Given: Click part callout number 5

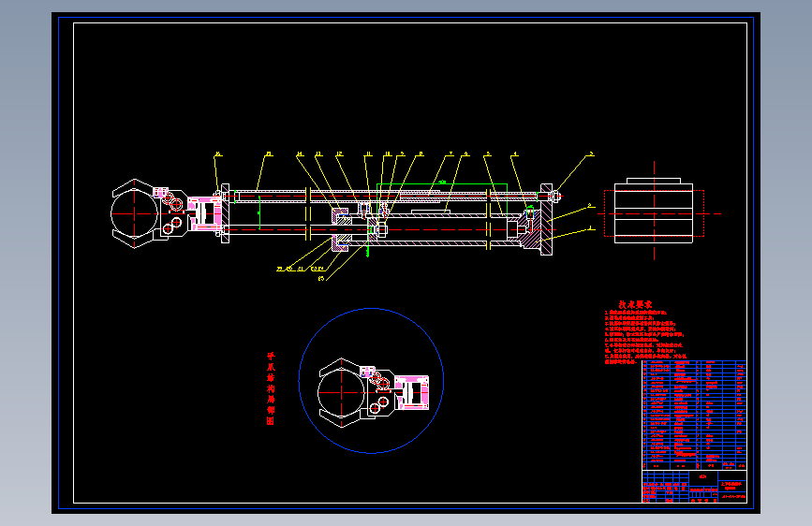Looking at the screenshot, I should click(x=488, y=153).
